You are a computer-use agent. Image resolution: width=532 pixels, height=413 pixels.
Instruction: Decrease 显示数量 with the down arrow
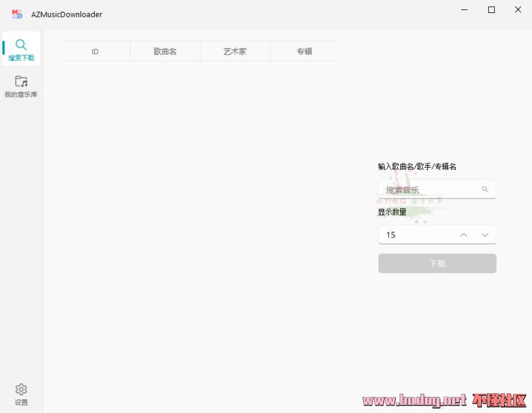tap(485, 235)
